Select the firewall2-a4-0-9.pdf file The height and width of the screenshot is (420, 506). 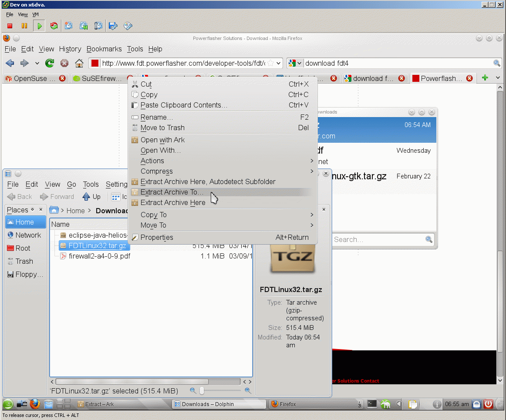click(x=99, y=256)
